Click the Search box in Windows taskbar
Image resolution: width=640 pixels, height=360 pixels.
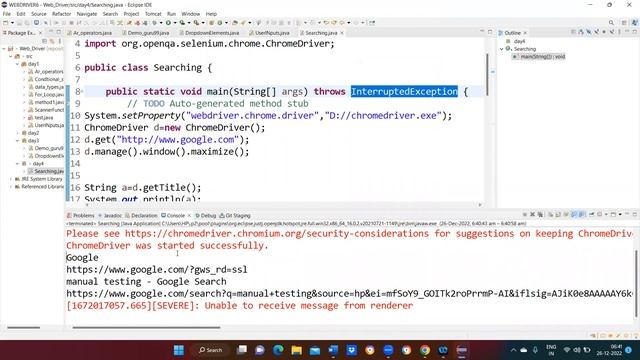point(211,350)
